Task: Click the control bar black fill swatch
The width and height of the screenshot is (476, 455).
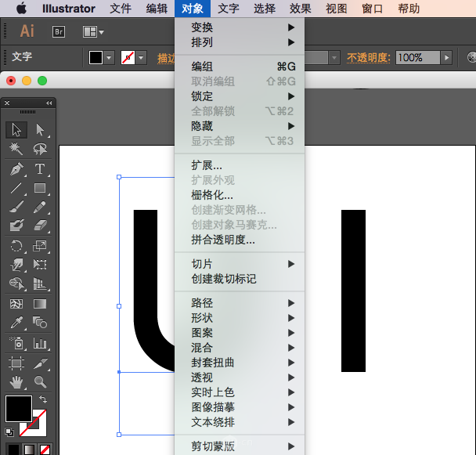Action: point(96,57)
